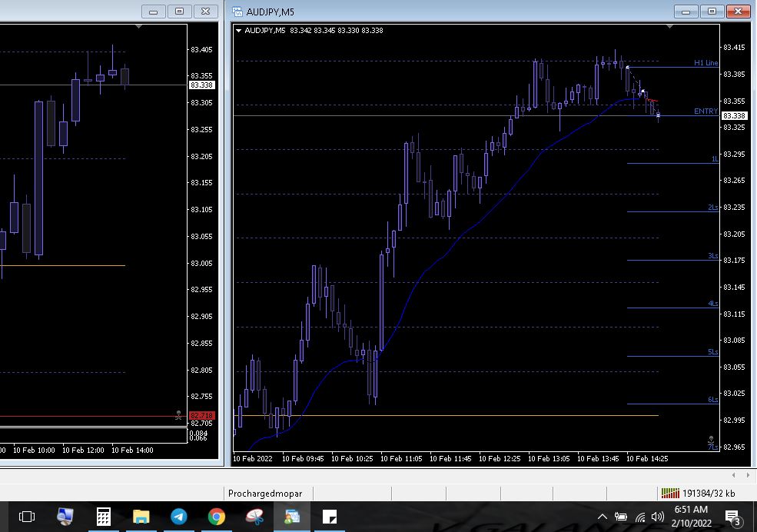
Task: Click the 10 Feb 12:00 label in left chart
Action: [x=83, y=450]
